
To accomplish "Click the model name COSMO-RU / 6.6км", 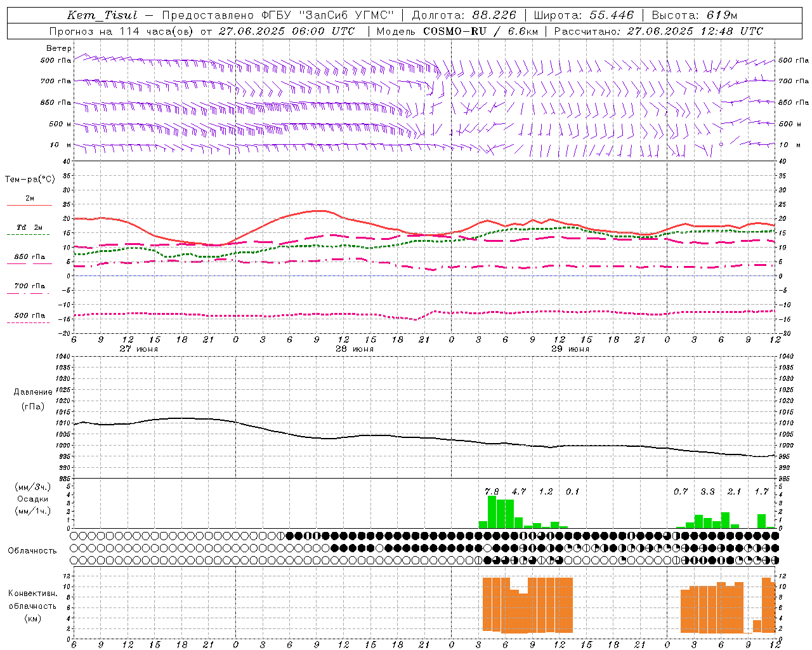I will coord(480,31).
